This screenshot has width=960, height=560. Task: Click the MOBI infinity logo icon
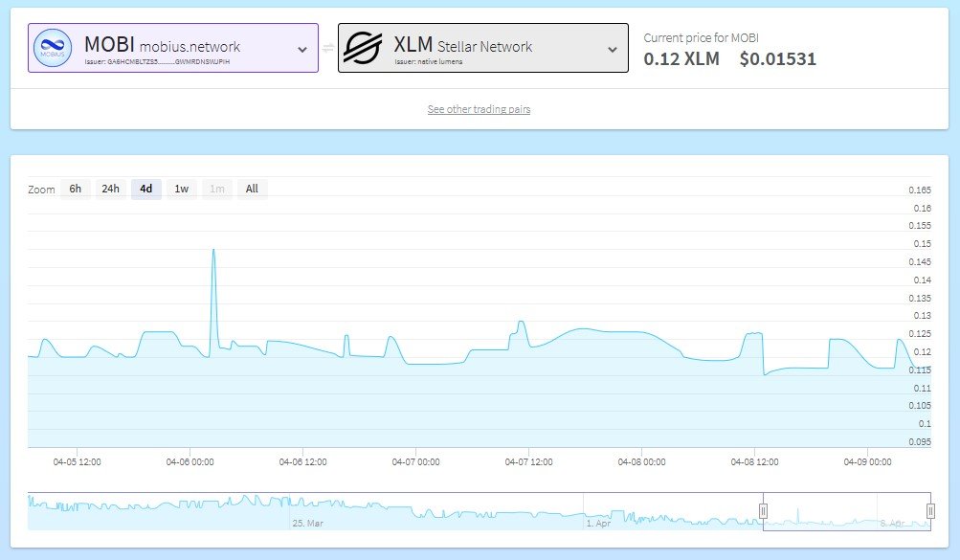55,48
